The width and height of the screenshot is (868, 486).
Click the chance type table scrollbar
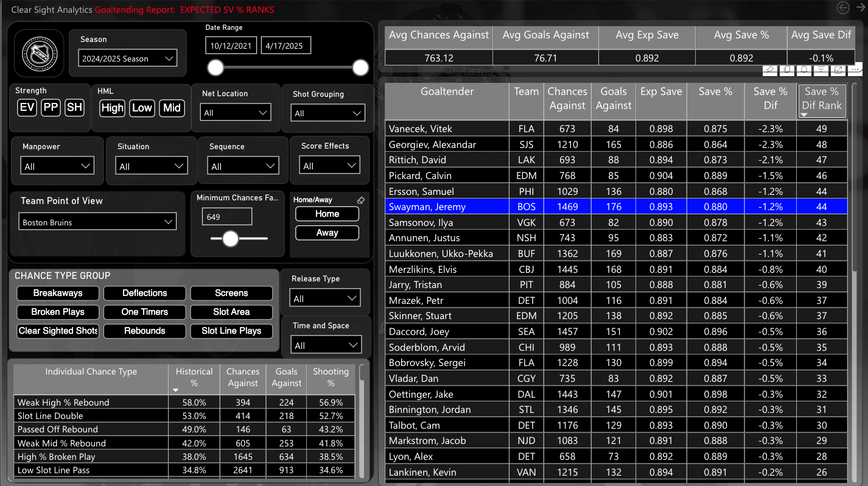[x=362, y=373]
